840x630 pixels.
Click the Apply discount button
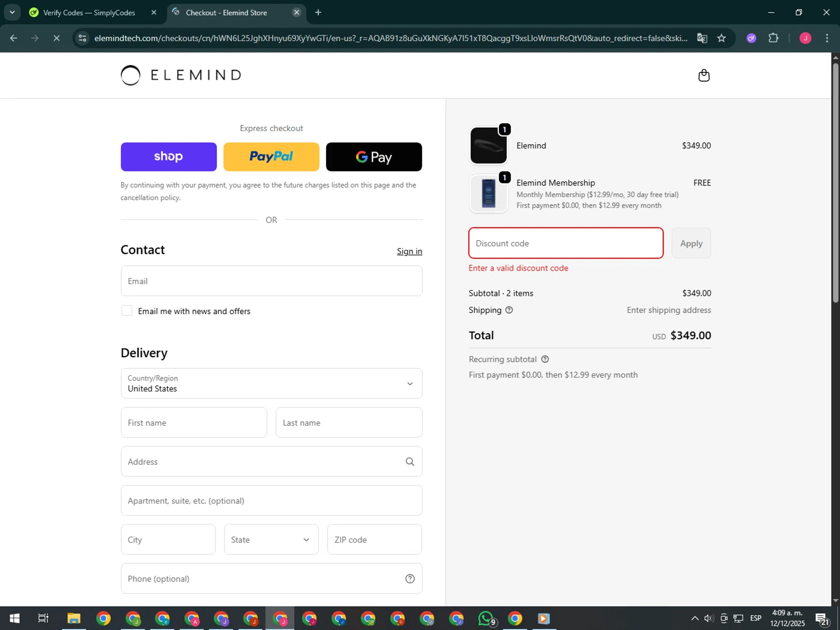[x=691, y=243]
